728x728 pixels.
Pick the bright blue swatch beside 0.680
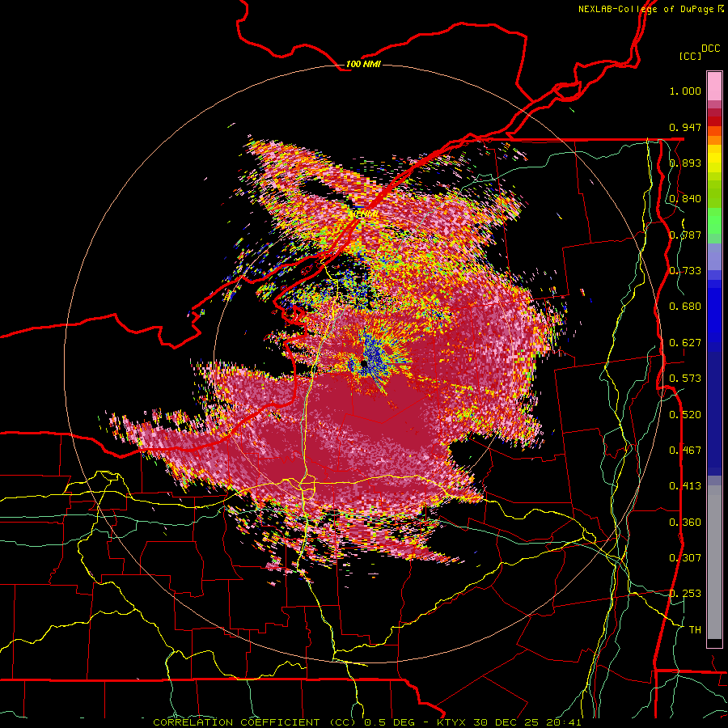pos(714,310)
